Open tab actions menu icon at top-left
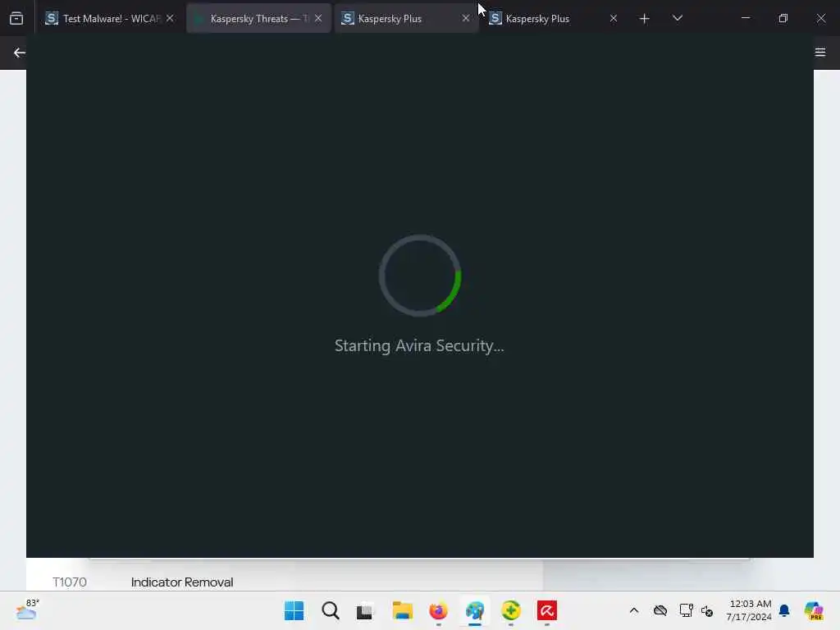Image resolution: width=840 pixels, height=630 pixels. tap(16, 18)
